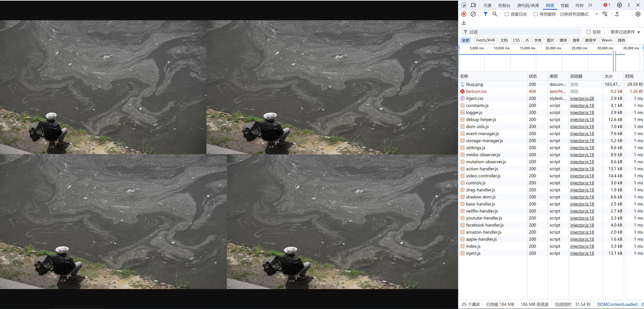Sort by the 大小 column header

point(613,76)
